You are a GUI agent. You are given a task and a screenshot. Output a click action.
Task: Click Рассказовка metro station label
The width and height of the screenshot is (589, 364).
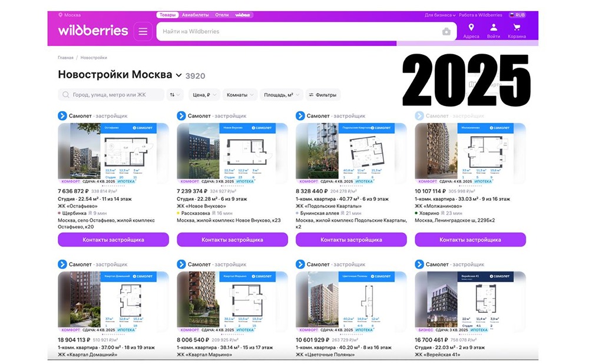pos(196,213)
